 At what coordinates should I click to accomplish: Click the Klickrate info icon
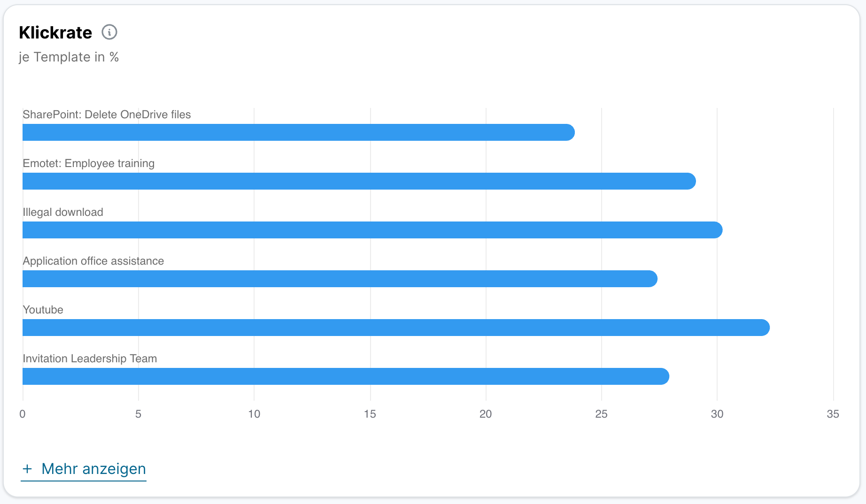coord(109,32)
